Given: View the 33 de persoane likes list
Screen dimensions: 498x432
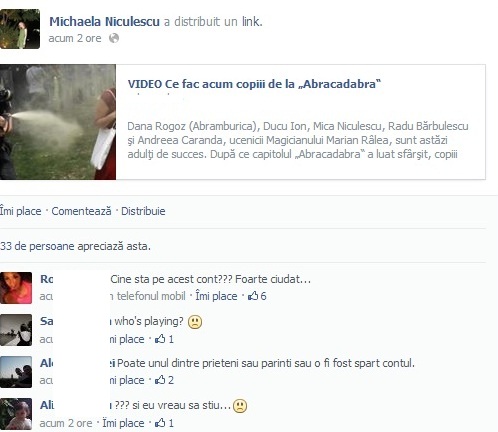Looking at the screenshot, I should [75, 246].
